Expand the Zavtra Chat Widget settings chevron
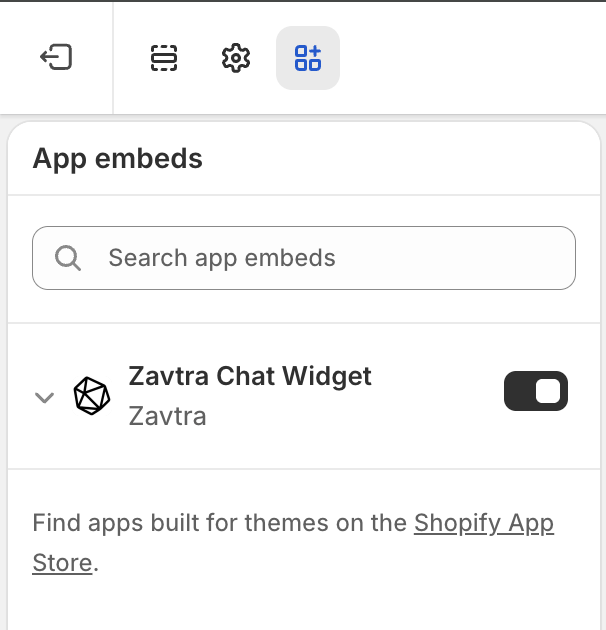Image resolution: width=606 pixels, height=630 pixels. click(44, 397)
